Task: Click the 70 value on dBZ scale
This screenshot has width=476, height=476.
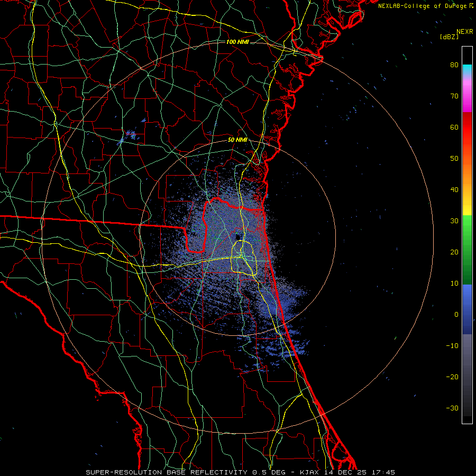Action: 454,96
